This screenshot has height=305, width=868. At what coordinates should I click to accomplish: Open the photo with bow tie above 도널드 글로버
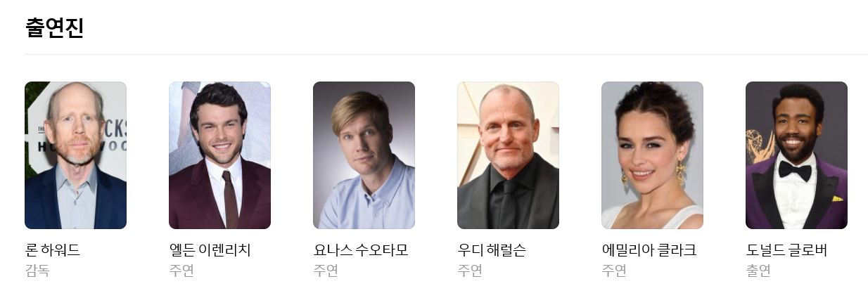pos(796,155)
